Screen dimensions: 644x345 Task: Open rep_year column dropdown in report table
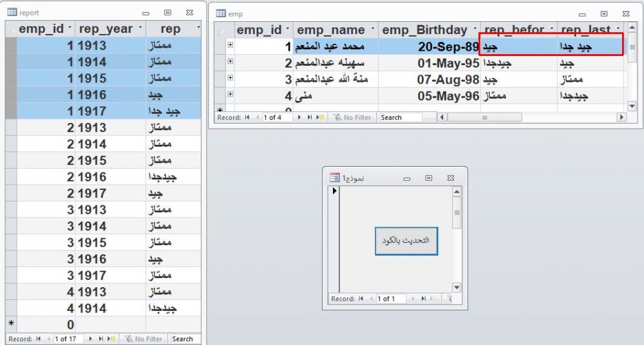point(137,28)
